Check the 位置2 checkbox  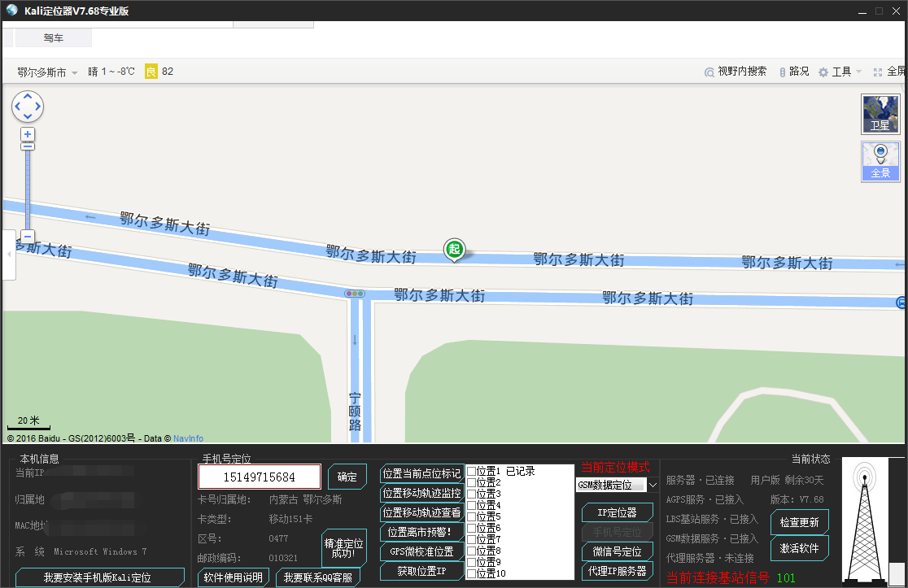tap(472, 482)
